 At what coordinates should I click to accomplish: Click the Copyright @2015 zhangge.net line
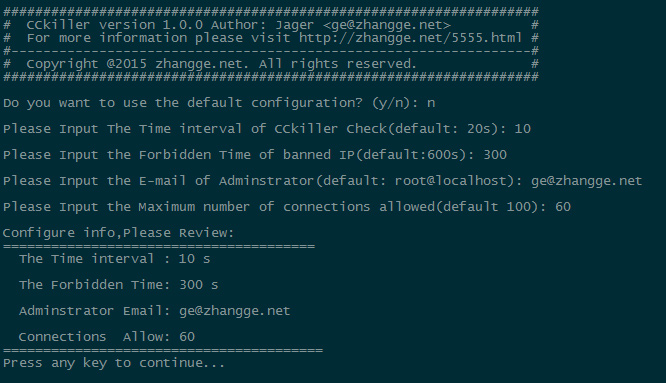pyautogui.click(x=221, y=64)
